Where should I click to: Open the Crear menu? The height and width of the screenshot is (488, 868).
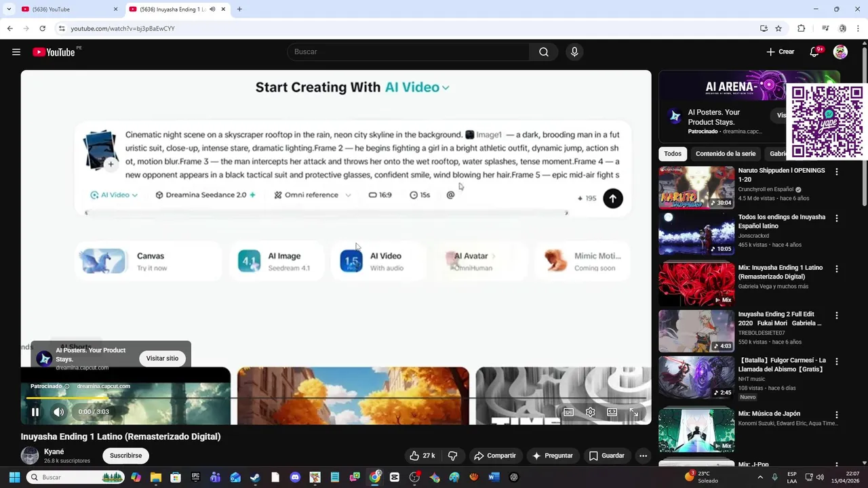click(x=781, y=52)
